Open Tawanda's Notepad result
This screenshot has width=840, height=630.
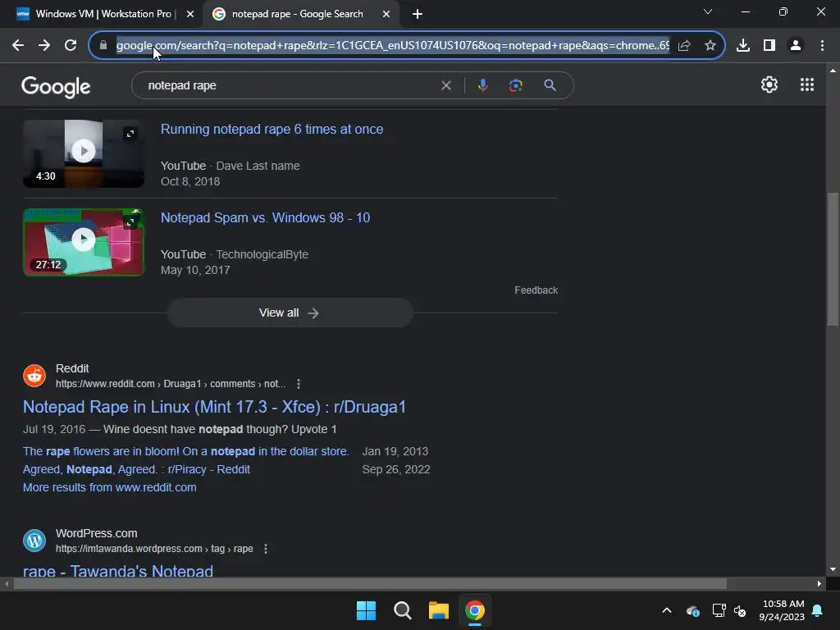pyautogui.click(x=118, y=571)
